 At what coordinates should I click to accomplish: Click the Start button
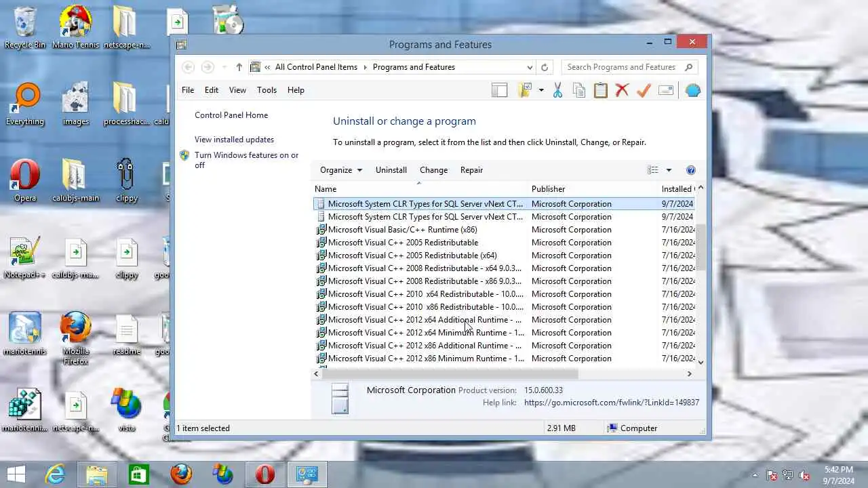16,474
